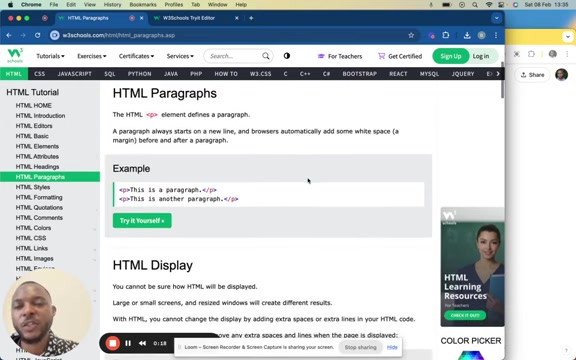Image resolution: width=576 pixels, height=360 pixels.
Task: Select CSS in the top navigation bar
Action: click(39, 74)
